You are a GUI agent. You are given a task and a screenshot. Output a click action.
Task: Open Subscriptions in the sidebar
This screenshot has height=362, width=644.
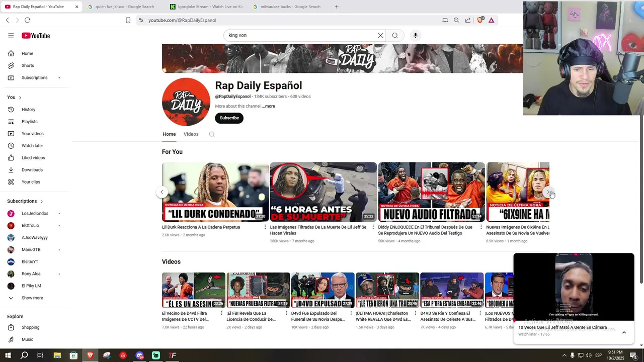tap(35, 77)
